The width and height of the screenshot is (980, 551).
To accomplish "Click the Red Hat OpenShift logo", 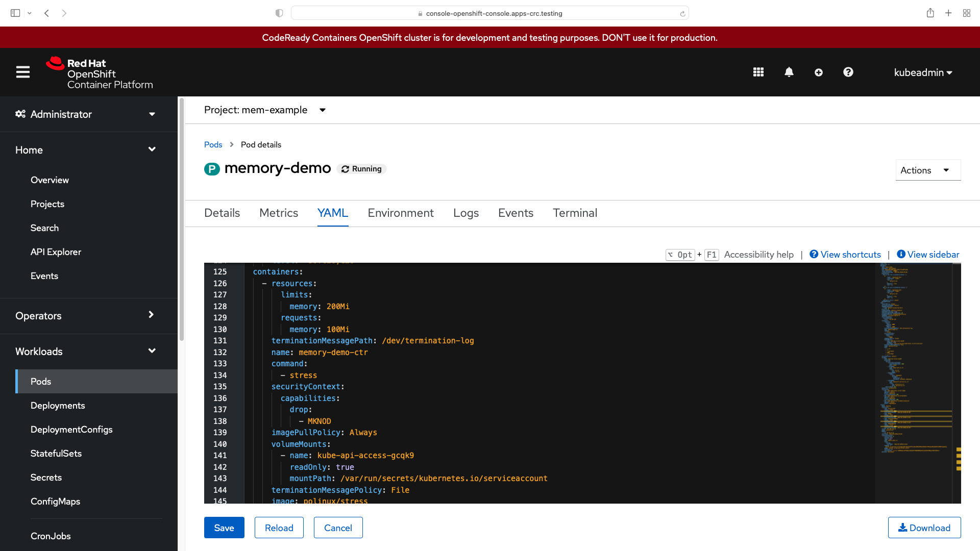I will pyautogui.click(x=100, y=73).
